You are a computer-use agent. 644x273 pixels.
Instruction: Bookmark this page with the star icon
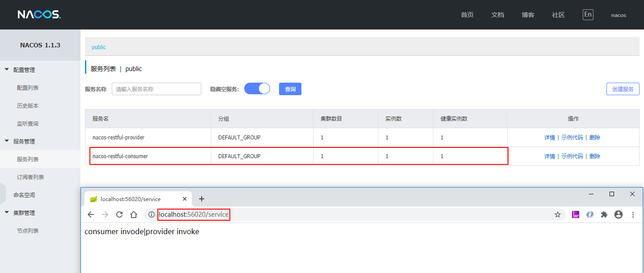point(558,214)
